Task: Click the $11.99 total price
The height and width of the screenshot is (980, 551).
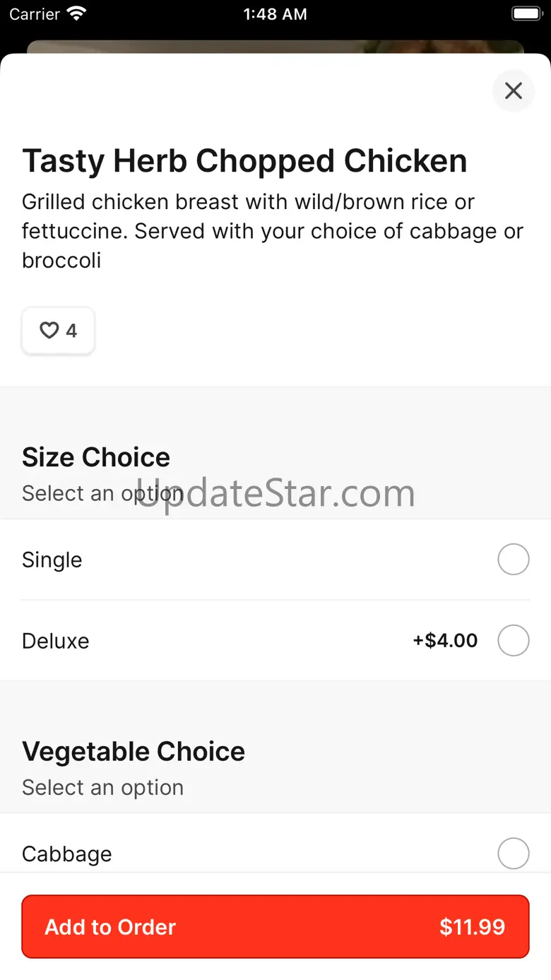Action: [x=472, y=927]
